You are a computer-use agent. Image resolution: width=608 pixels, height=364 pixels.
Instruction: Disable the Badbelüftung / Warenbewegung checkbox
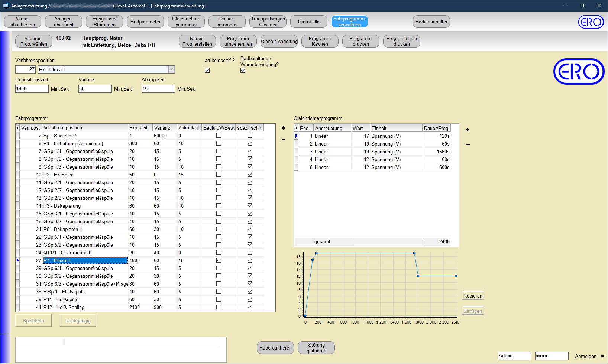(x=243, y=70)
